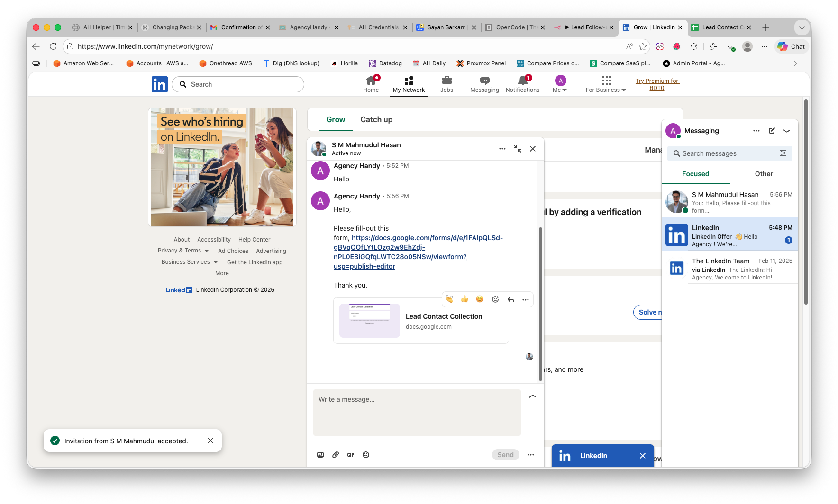Click the reply arrow on message

511,299
